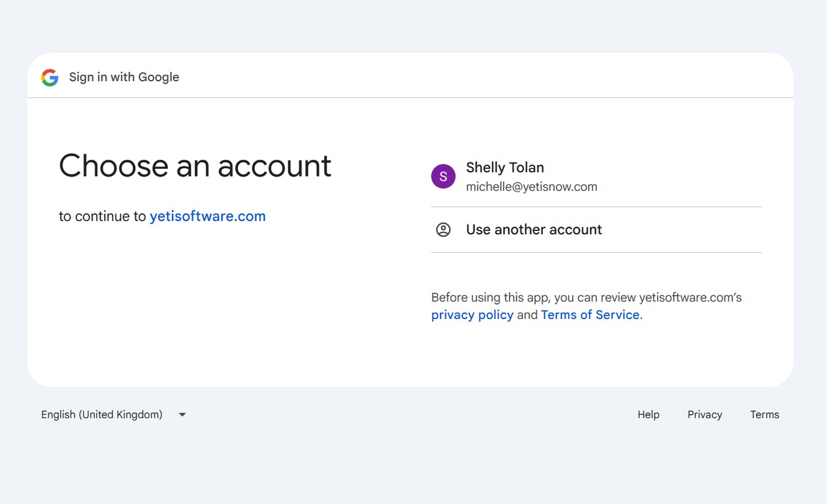Click the Google logo icon
This screenshot has height=504, width=827.
click(50, 77)
